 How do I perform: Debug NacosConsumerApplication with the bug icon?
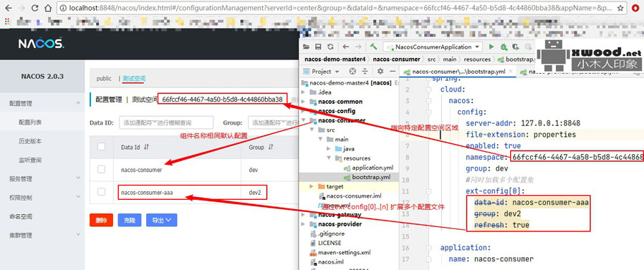click(x=504, y=47)
